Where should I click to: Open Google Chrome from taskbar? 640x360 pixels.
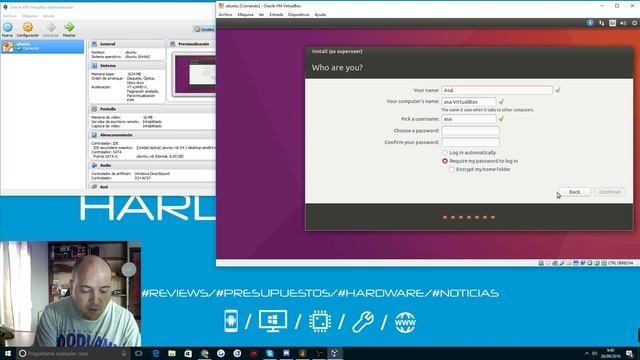204,353
